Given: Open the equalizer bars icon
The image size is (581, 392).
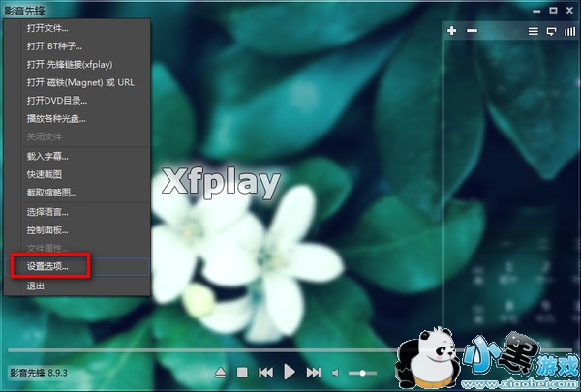Looking at the screenshot, I should tap(570, 32).
